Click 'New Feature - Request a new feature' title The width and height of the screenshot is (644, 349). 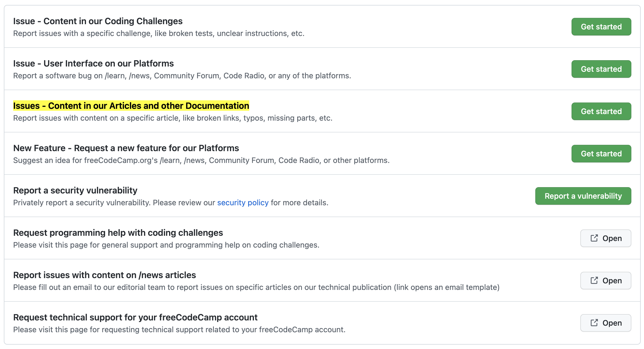[x=126, y=148]
